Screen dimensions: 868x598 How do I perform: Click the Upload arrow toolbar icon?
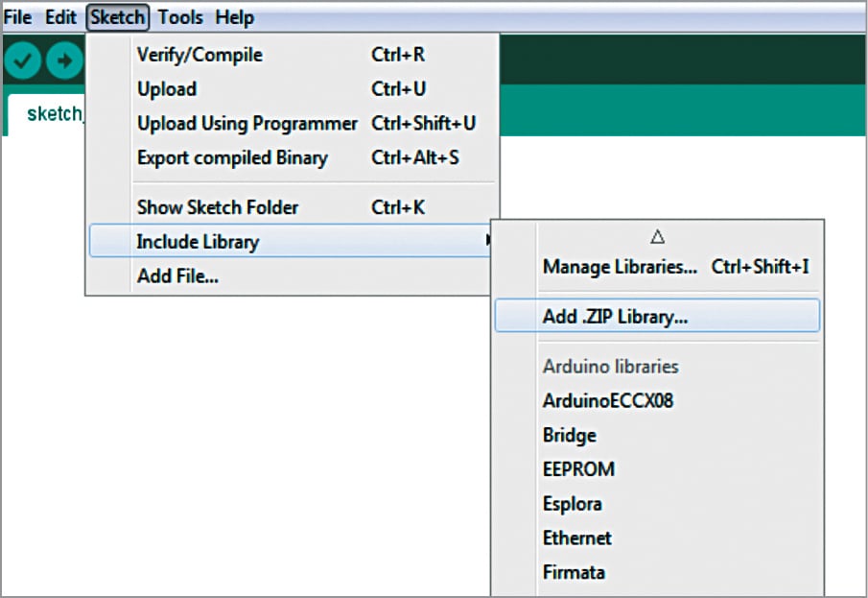(64, 60)
